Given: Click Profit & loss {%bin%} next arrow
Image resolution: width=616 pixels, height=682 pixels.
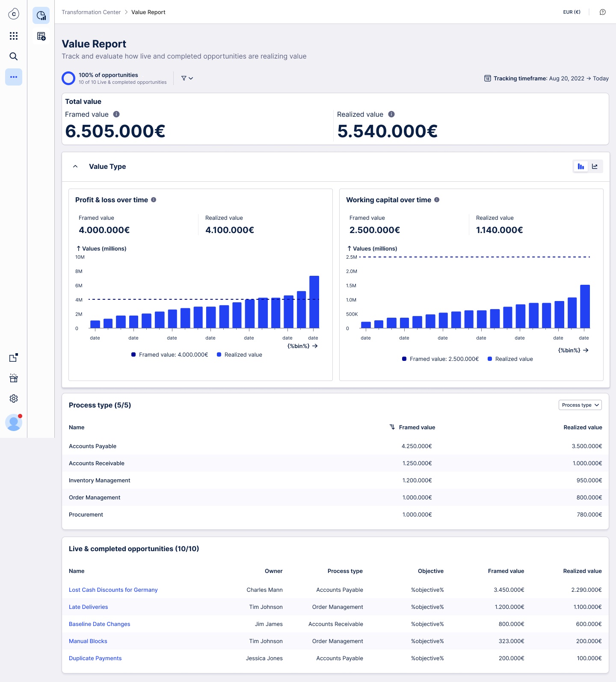Looking at the screenshot, I should 315,346.
